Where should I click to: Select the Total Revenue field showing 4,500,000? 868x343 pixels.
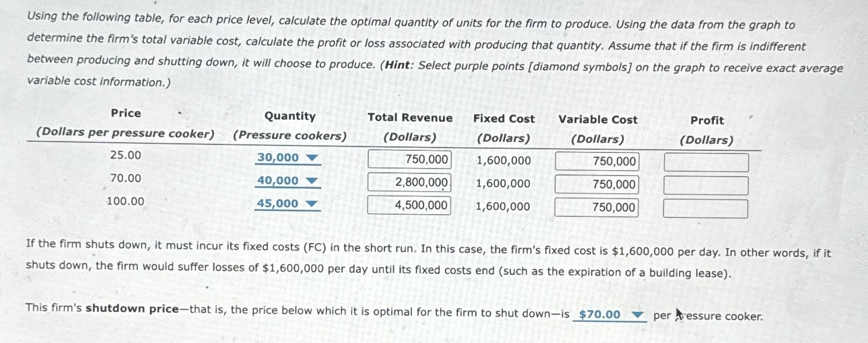coord(410,206)
